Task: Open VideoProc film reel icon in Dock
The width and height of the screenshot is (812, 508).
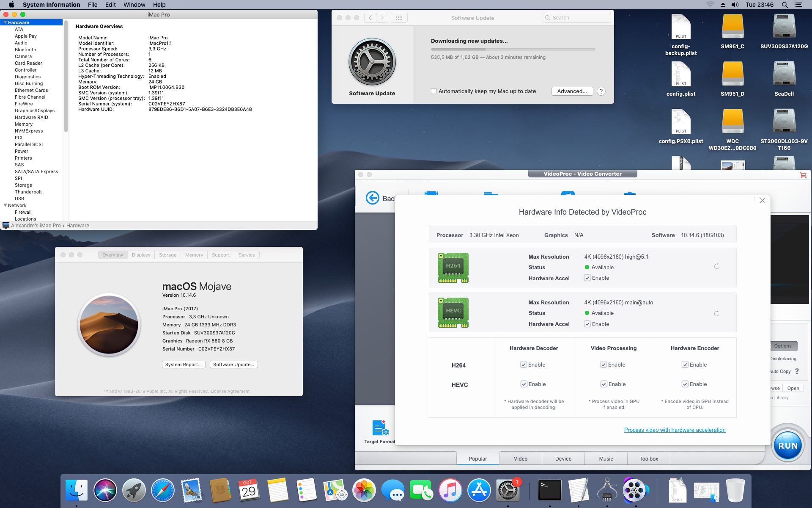Action: pos(636,490)
